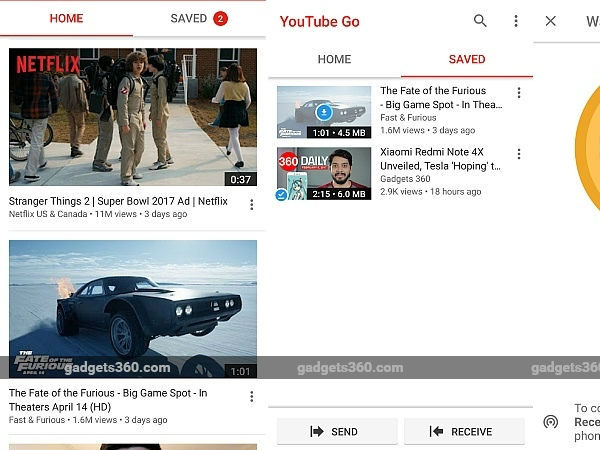Open saved title 'Xiaomi Redmi Note 4X Unveiled'
This screenshot has width=600, height=450.
[440, 159]
